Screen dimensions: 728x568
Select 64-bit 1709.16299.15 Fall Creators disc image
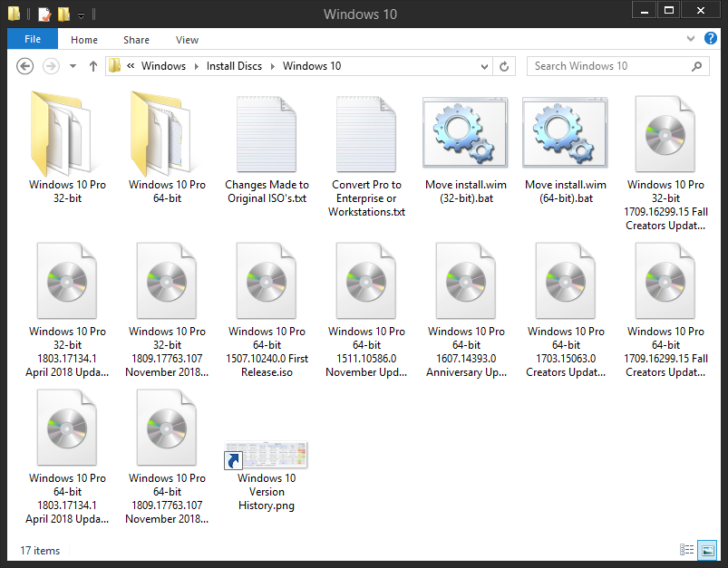click(x=665, y=280)
